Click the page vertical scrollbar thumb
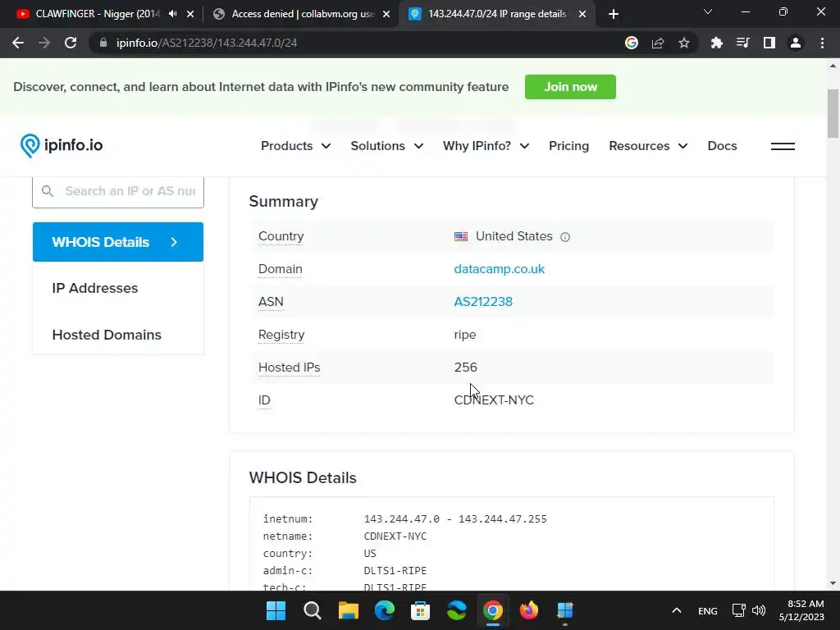The width and height of the screenshot is (840, 630). pos(833,113)
